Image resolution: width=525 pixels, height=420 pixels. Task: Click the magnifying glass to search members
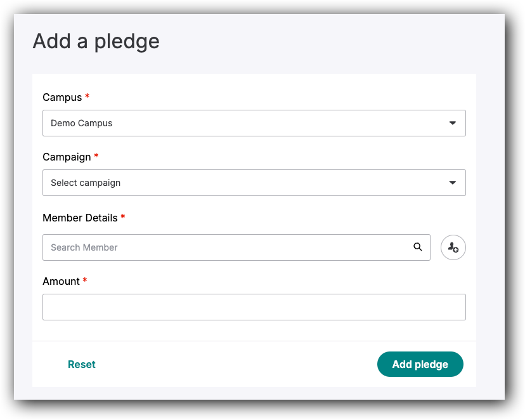tap(418, 247)
